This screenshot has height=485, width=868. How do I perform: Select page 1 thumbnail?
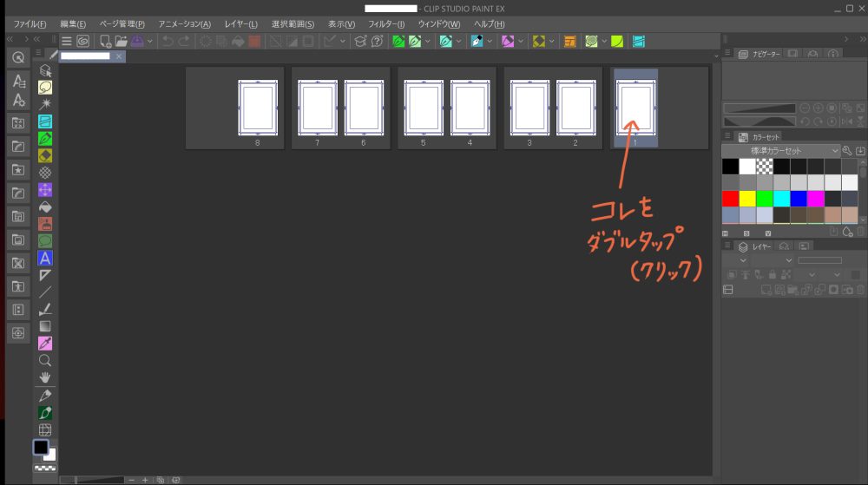tap(635, 108)
